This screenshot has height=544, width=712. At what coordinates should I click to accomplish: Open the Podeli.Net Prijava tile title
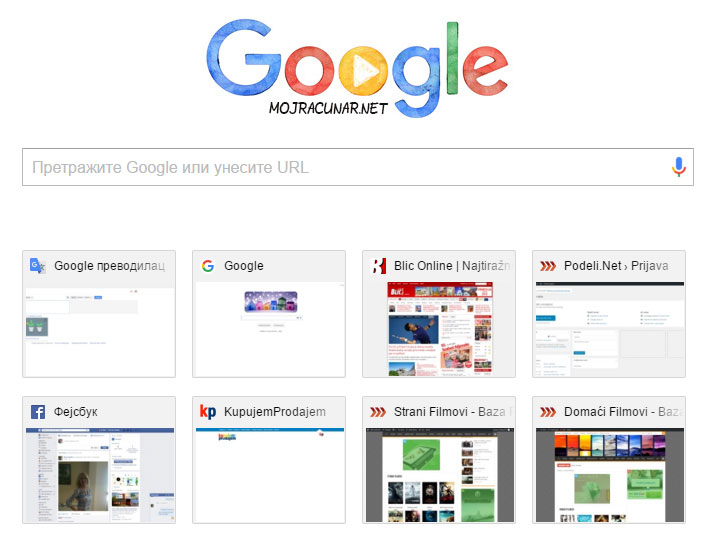point(616,266)
